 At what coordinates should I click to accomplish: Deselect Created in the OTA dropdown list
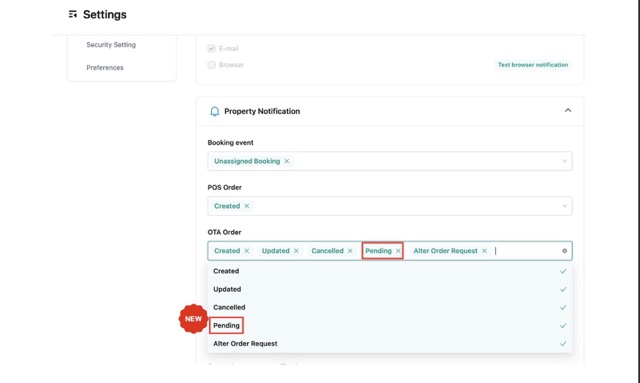point(390,271)
